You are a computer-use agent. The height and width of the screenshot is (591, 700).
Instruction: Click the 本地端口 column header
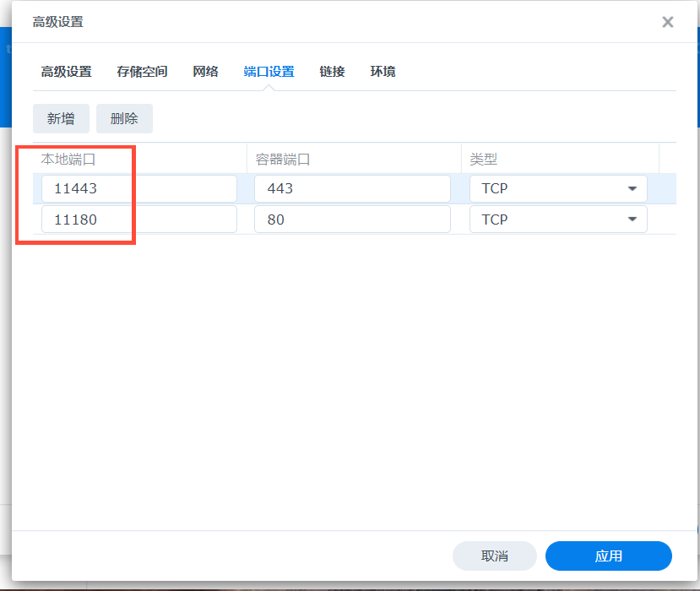(139, 159)
